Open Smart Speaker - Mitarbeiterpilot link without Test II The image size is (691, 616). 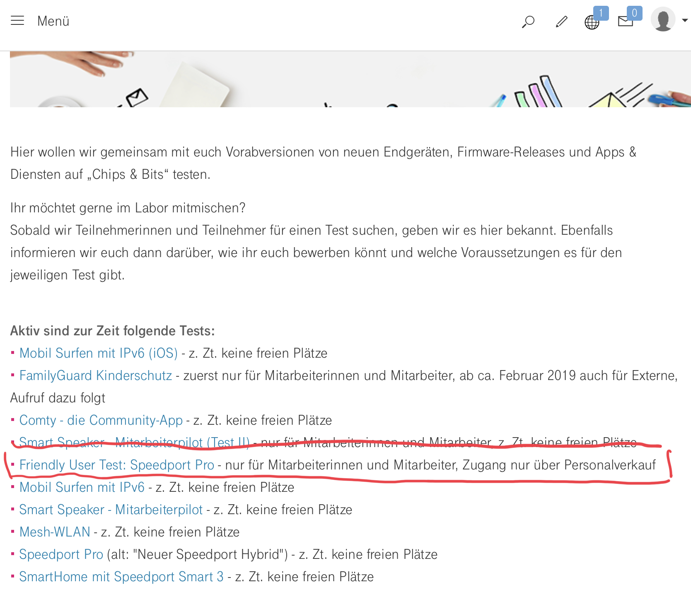point(111,510)
